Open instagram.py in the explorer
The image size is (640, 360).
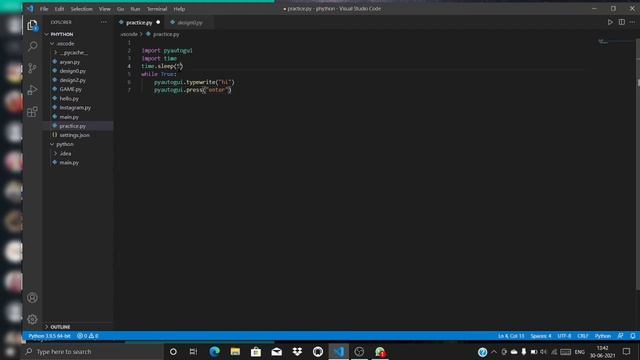[75, 108]
